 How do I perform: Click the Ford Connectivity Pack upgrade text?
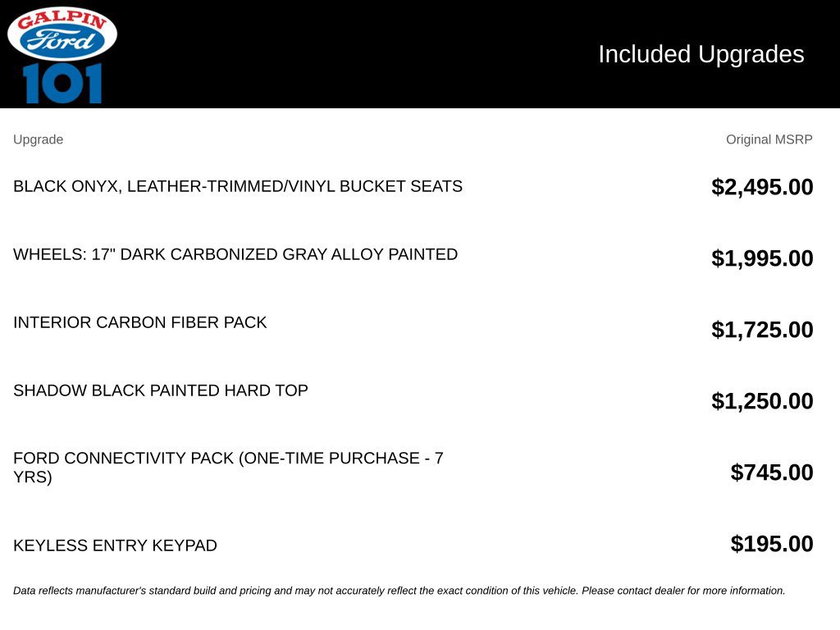point(228,467)
